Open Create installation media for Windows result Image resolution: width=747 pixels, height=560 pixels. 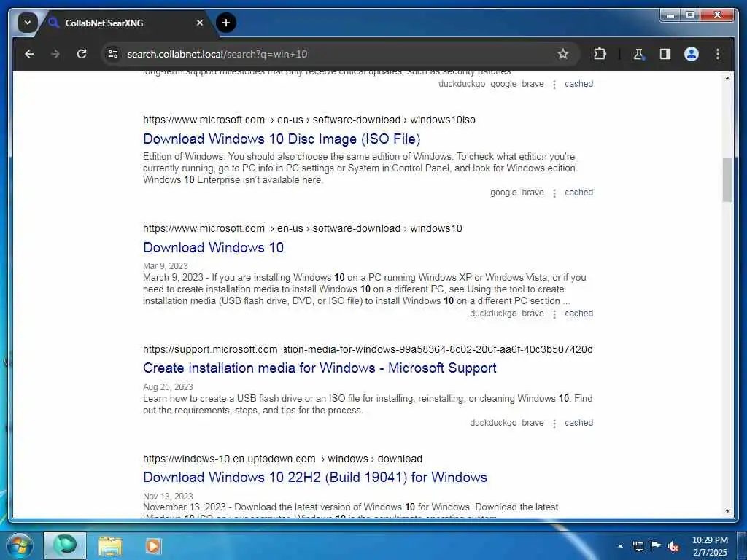tap(320, 368)
